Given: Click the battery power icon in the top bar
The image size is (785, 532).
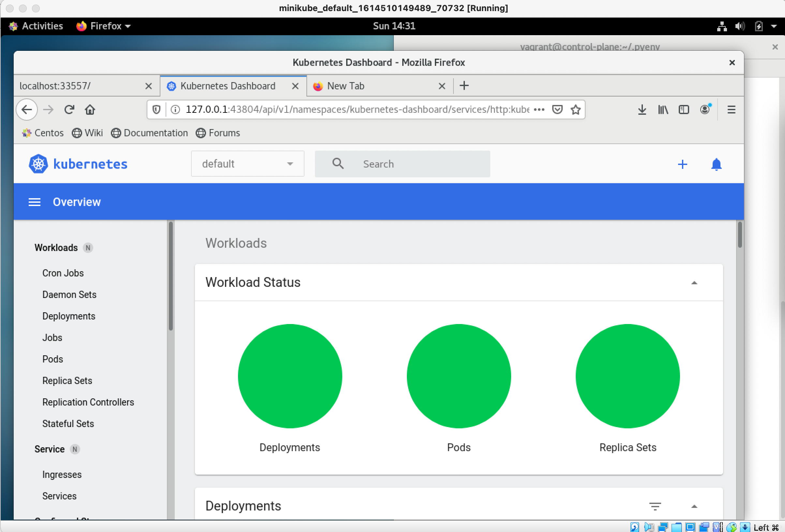Looking at the screenshot, I should pos(759,26).
